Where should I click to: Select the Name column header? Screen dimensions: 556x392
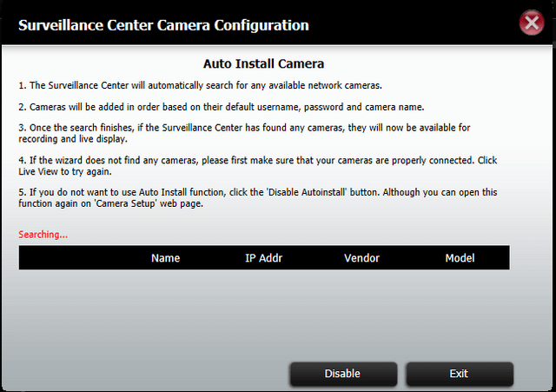[166, 258]
